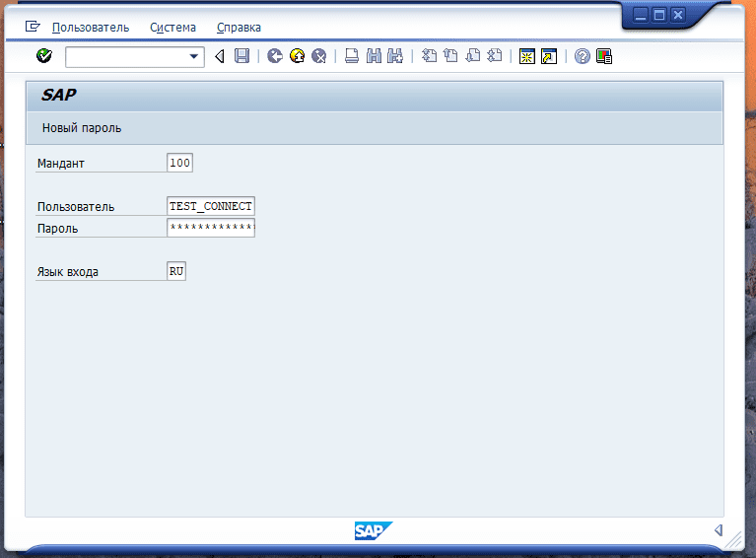Viewport: 756px width, 558px height.
Task: Click the First Page icon
Action: 429,56
